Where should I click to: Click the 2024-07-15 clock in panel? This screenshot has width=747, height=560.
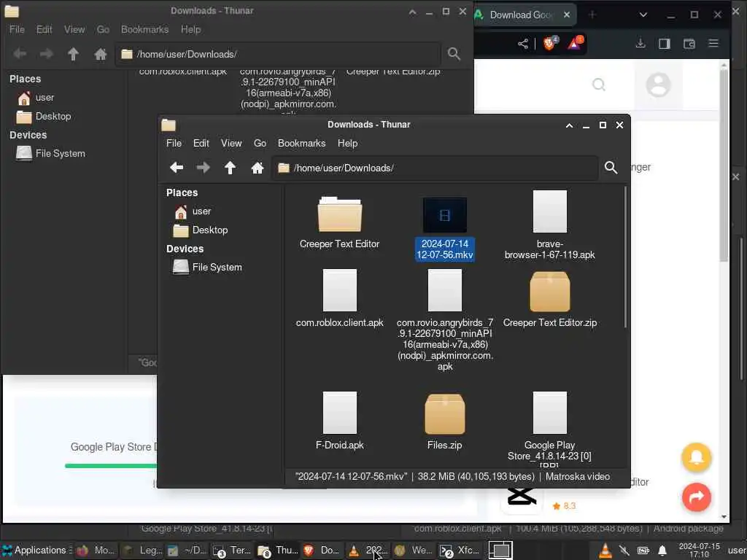[700, 550]
